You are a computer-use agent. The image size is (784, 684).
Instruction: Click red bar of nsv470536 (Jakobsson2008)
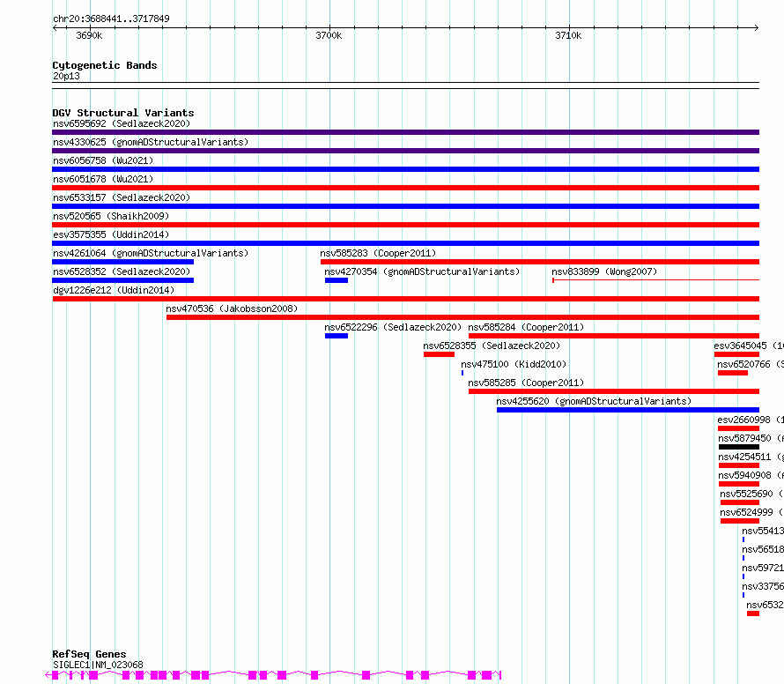[462, 317]
